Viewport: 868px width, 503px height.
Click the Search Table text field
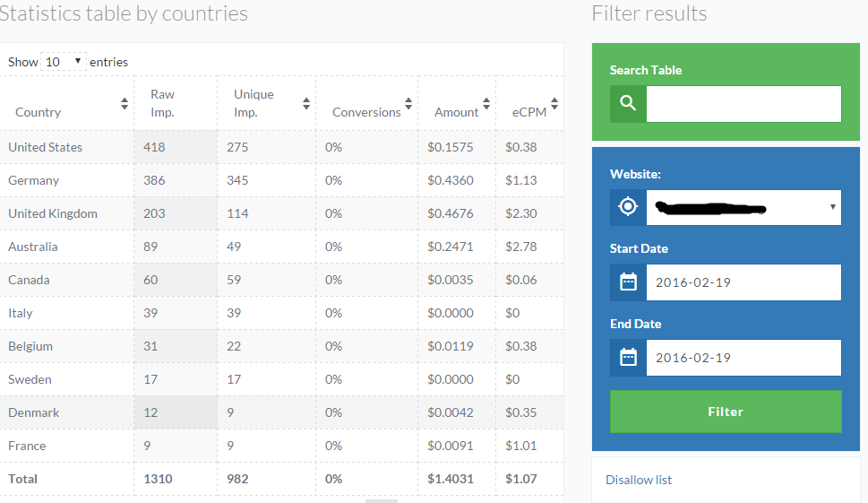(x=743, y=104)
